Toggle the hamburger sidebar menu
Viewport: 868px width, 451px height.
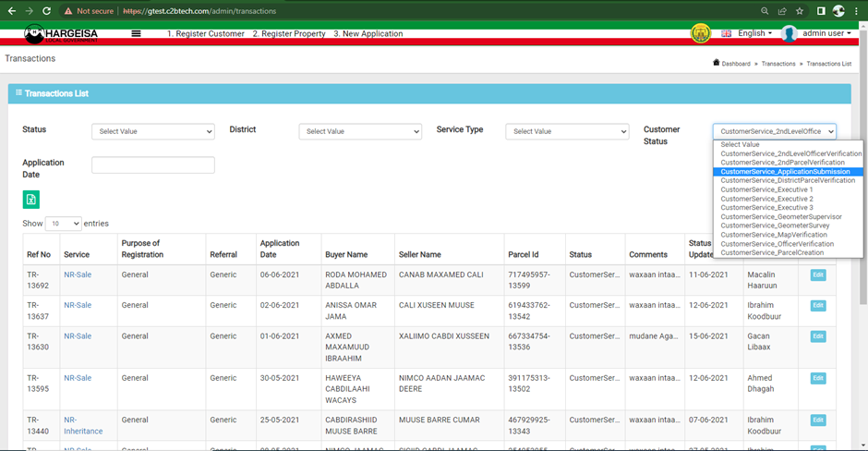coord(136,34)
